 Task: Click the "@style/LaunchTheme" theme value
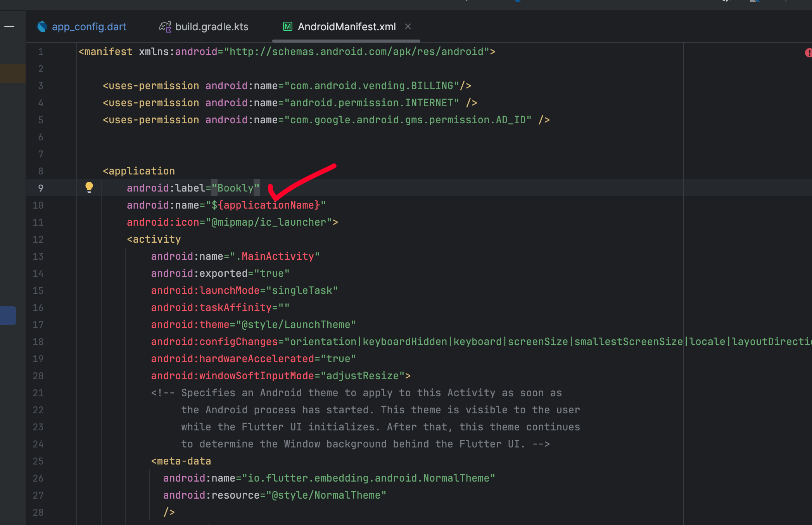(x=296, y=325)
